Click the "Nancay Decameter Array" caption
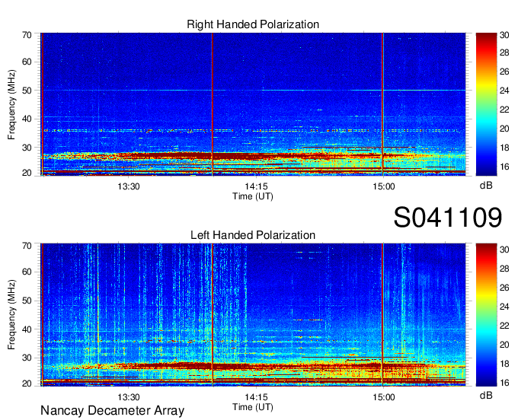Viewport: 518px width, 420px height. pyautogui.click(x=112, y=411)
